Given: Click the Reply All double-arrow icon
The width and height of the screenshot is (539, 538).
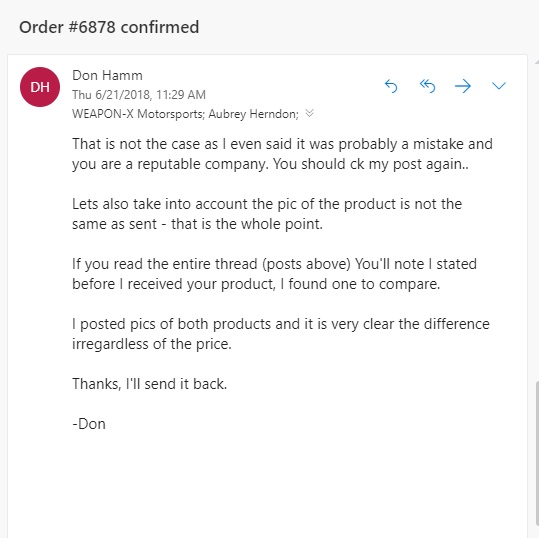Looking at the screenshot, I should click(x=427, y=86).
